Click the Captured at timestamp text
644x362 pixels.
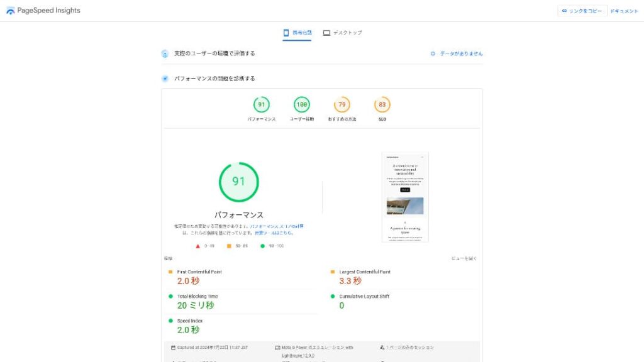[213, 348]
